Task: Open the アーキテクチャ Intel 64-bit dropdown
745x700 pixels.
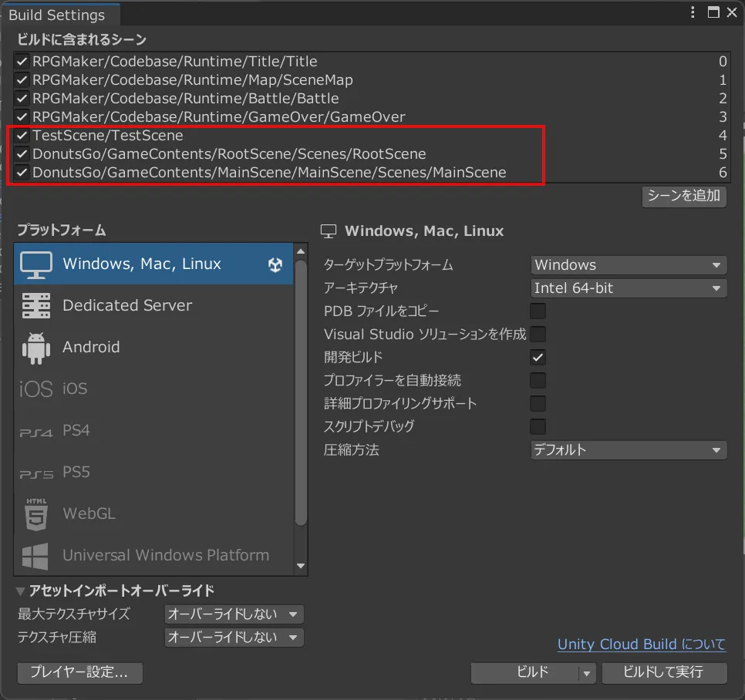Action: coord(629,288)
